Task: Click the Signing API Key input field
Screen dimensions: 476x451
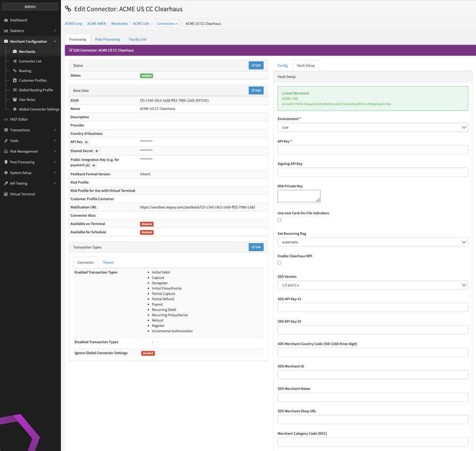Action: point(372,172)
